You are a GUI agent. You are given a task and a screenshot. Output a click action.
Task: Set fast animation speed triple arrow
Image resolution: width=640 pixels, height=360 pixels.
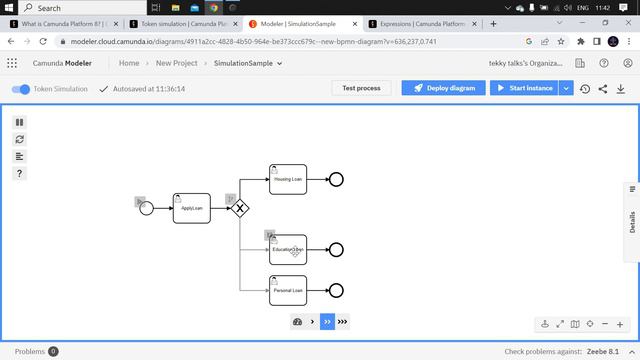342,322
